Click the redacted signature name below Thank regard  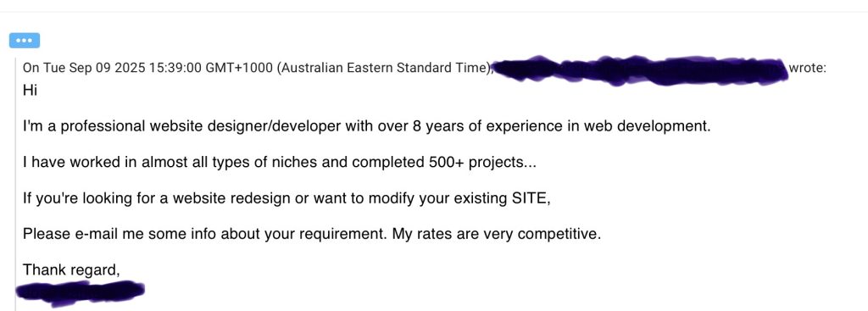tap(81, 292)
